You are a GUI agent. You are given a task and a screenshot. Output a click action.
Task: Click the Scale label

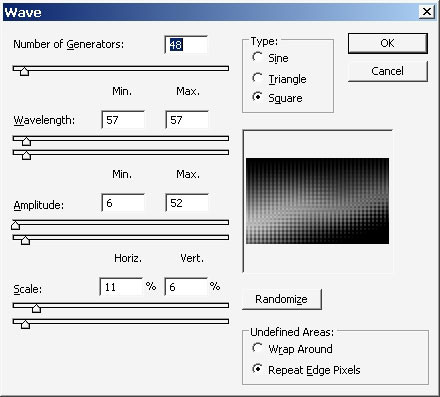coord(28,289)
